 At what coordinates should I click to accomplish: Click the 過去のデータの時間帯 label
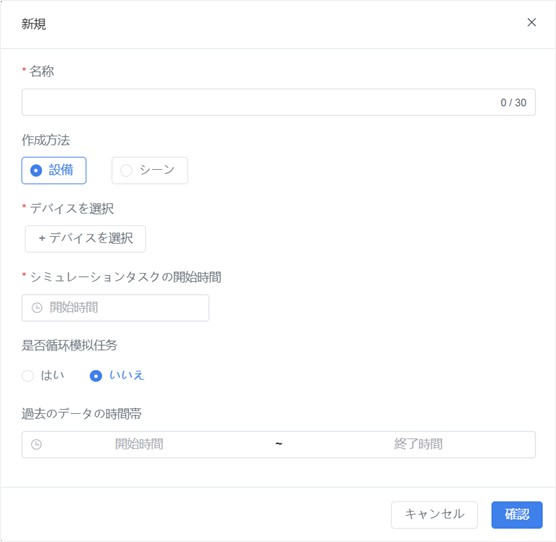pyautogui.click(x=82, y=414)
